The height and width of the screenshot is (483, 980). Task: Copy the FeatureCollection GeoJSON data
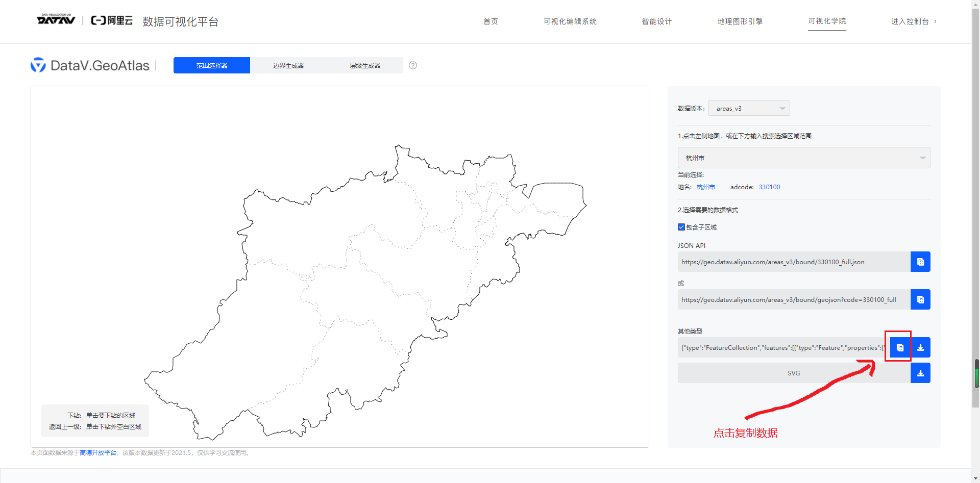[900, 347]
